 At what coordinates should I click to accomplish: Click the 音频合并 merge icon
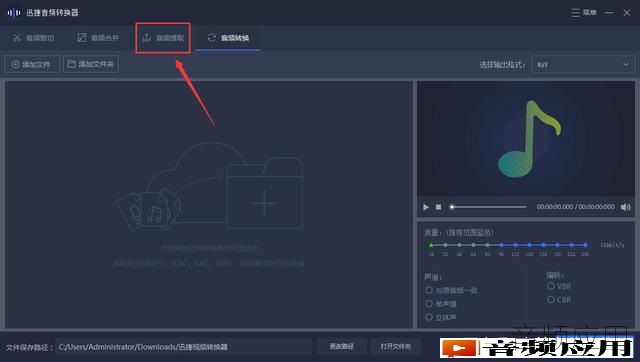pos(82,38)
